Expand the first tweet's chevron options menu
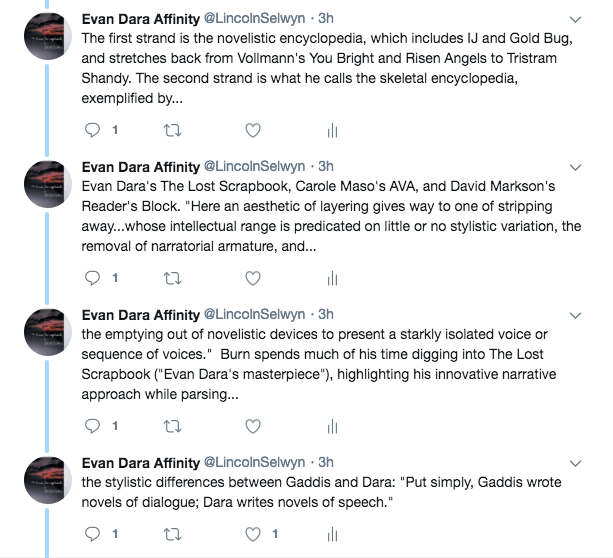The width and height of the screenshot is (613, 558). 575,19
